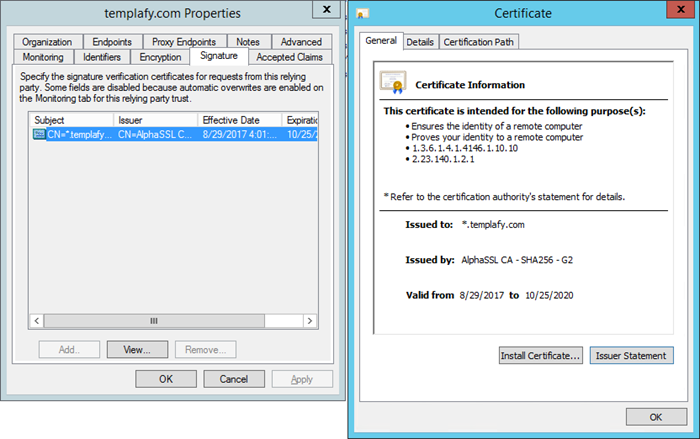Screen dimensions: 700x439
Task: Close the templafy.com Properties window
Action: (327, 9)
